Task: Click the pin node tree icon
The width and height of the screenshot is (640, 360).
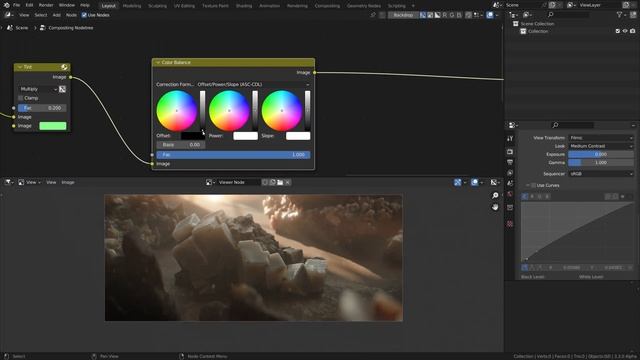Action: [373, 15]
